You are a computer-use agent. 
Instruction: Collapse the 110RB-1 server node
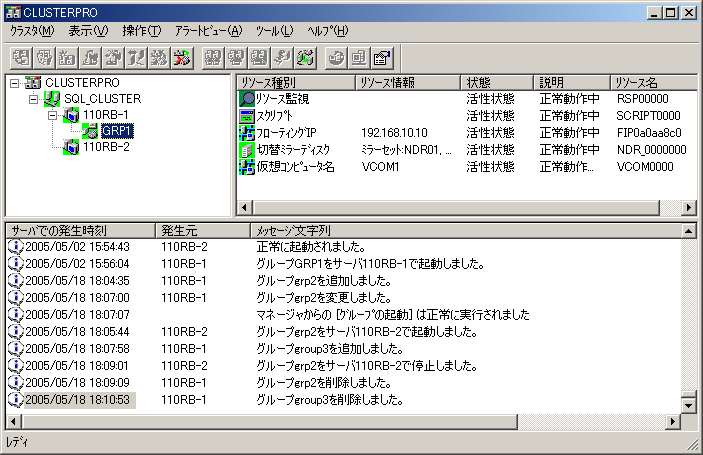tap(52, 115)
